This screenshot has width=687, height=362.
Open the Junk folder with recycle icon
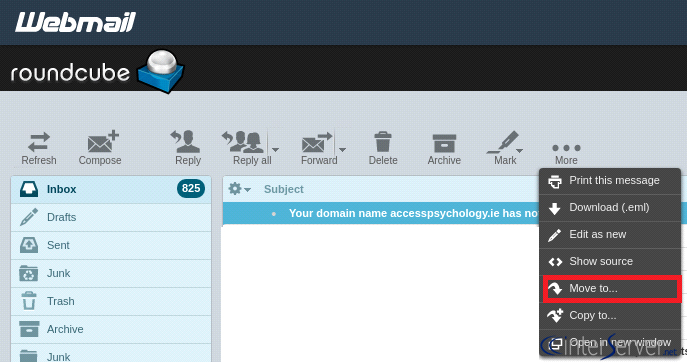111,273
